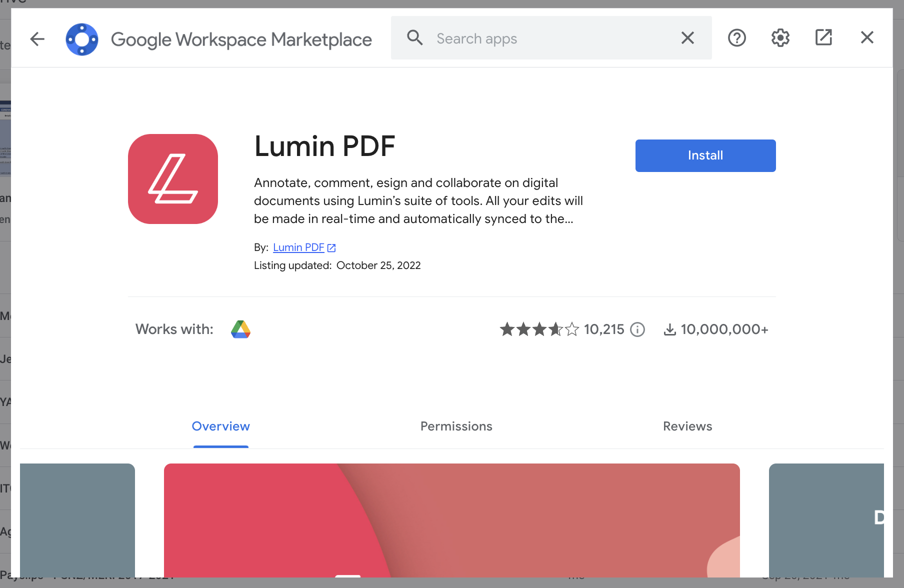The width and height of the screenshot is (904, 588).
Task: Open listing in a new window
Action: pos(823,37)
